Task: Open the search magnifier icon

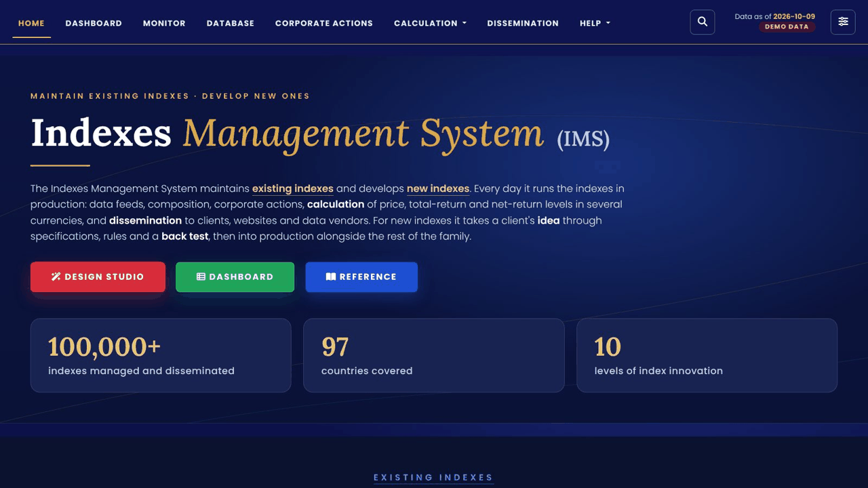Action: point(703,22)
